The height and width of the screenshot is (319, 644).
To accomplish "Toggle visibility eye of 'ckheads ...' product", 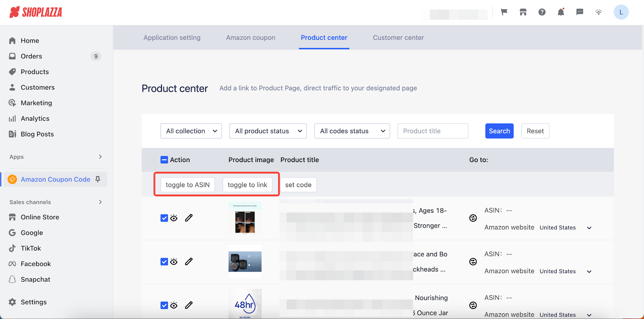I will click(174, 262).
